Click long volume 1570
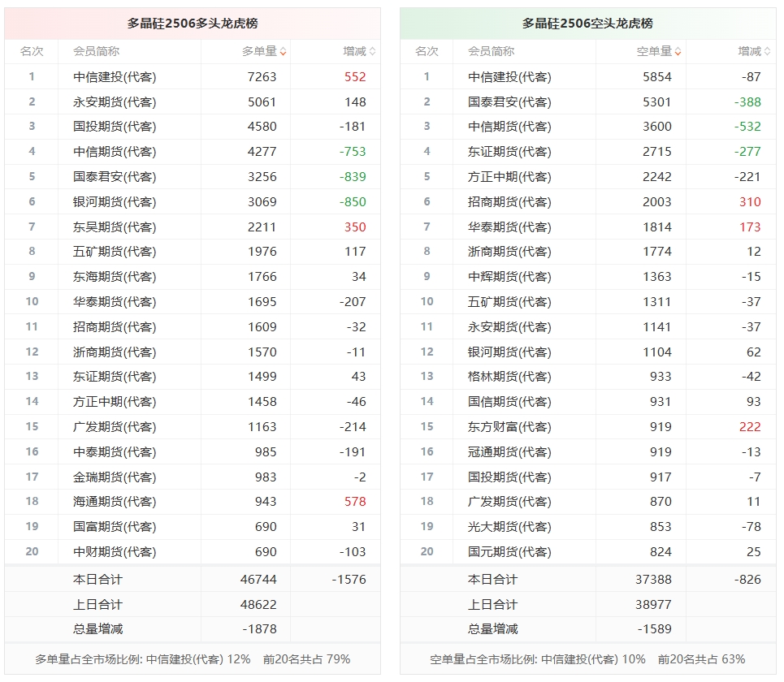The image size is (784, 682). tap(262, 352)
